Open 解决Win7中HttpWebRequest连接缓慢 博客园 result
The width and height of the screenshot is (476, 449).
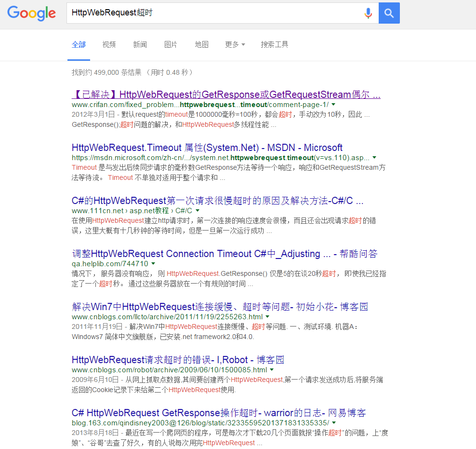pyautogui.click(x=220, y=307)
